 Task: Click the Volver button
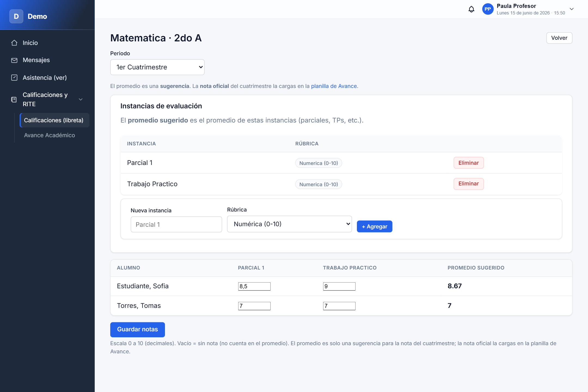point(559,38)
